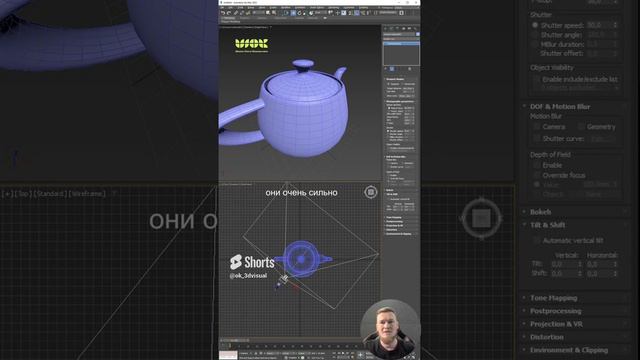Click the Play Animation button in playback controls
The height and width of the screenshot is (360, 640).
point(343,353)
